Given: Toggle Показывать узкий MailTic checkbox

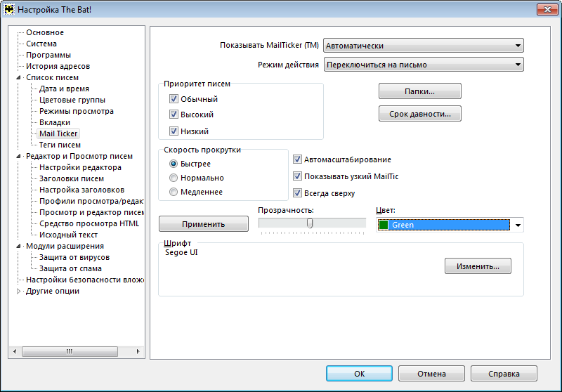Looking at the screenshot, I should pos(297,176).
